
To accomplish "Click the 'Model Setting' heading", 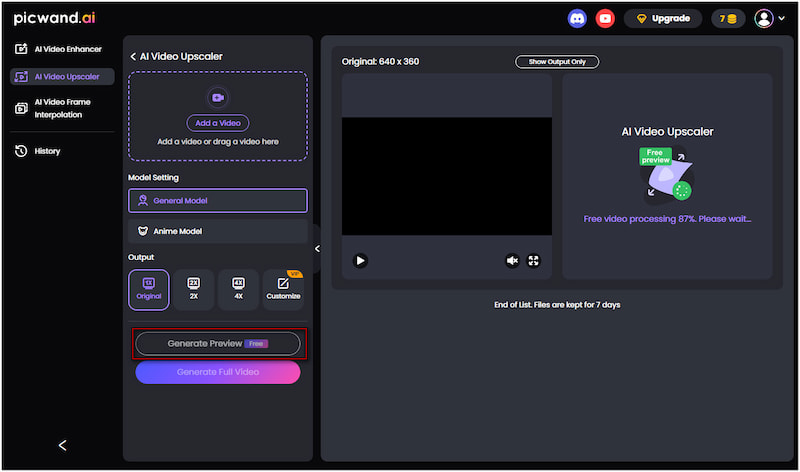I will [x=153, y=178].
